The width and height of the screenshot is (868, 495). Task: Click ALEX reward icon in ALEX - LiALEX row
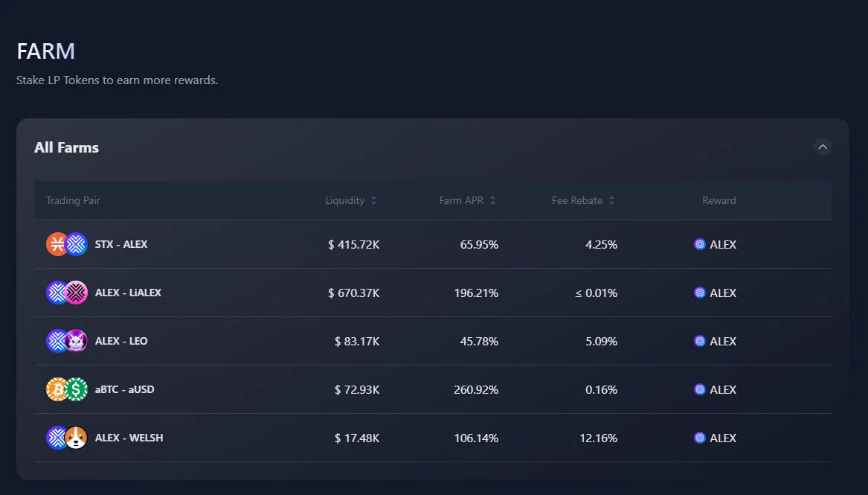point(700,293)
